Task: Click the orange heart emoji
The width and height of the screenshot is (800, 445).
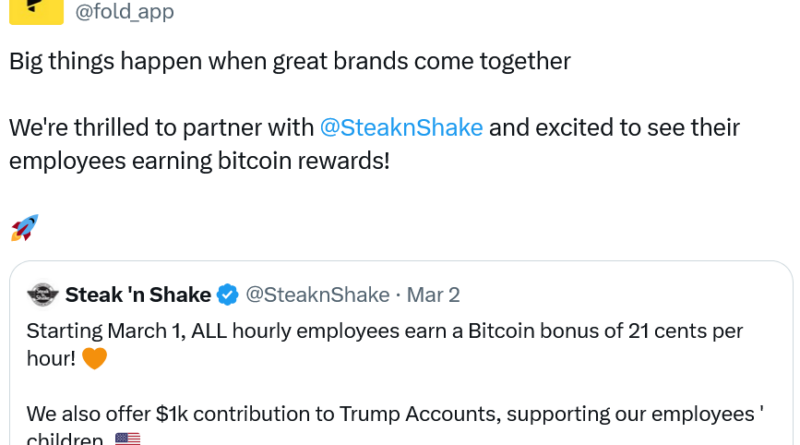Action: [x=93, y=357]
